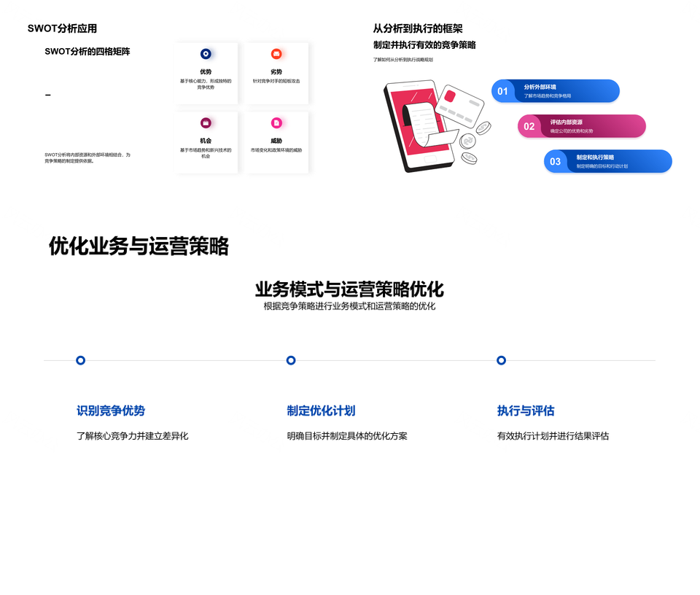Click the SWOT分析应用 slide title

(x=62, y=28)
